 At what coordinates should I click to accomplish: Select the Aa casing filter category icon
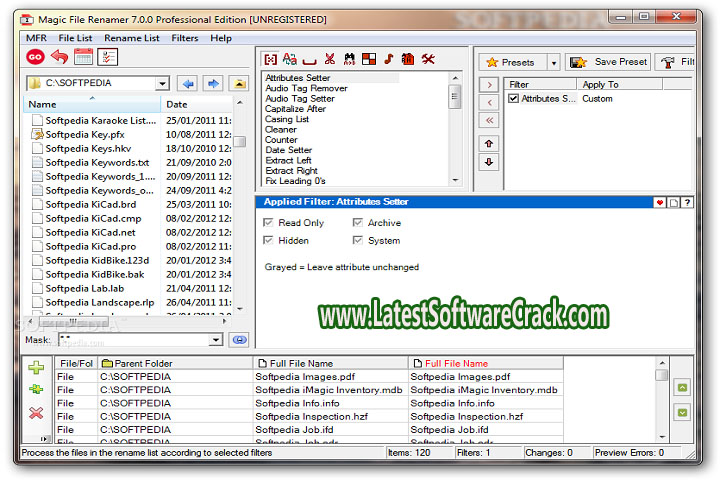point(290,59)
